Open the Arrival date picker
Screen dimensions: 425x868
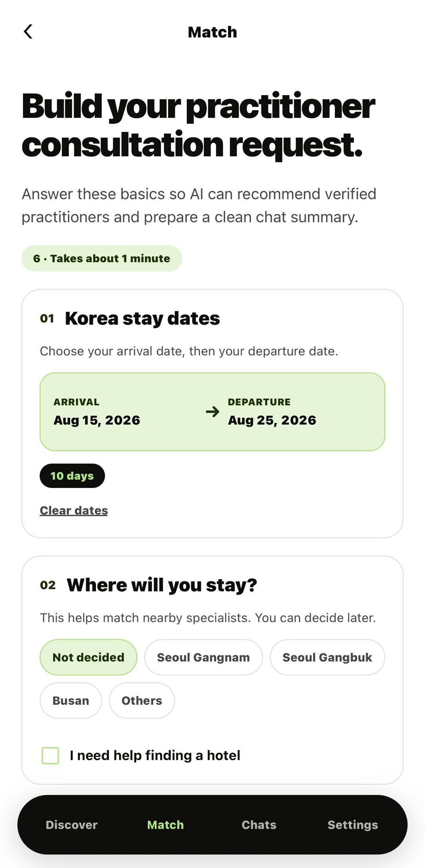pos(97,412)
